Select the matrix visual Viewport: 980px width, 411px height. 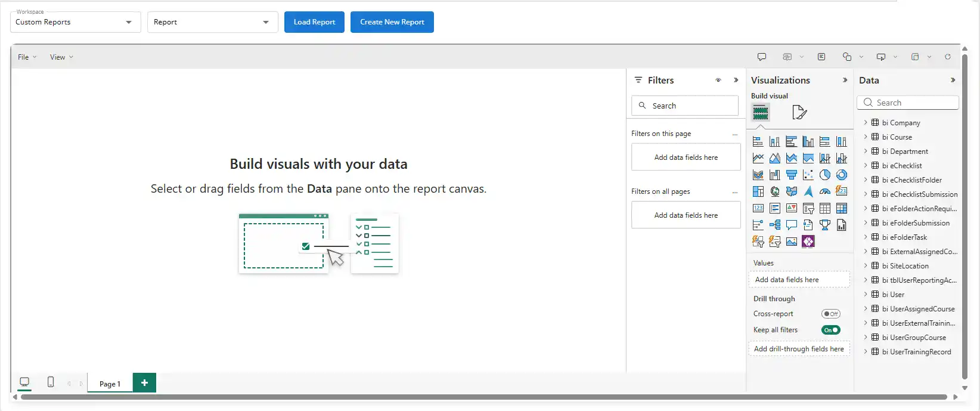click(841, 208)
